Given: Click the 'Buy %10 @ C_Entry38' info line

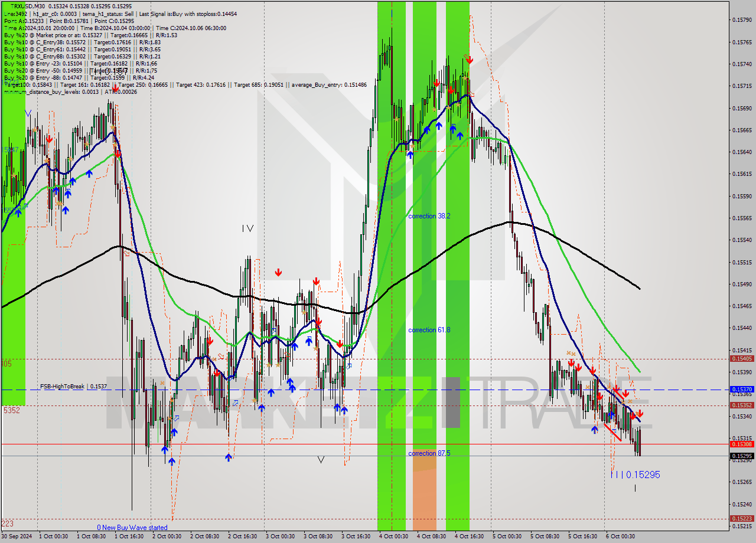Looking at the screenshot, I should (x=82, y=42).
